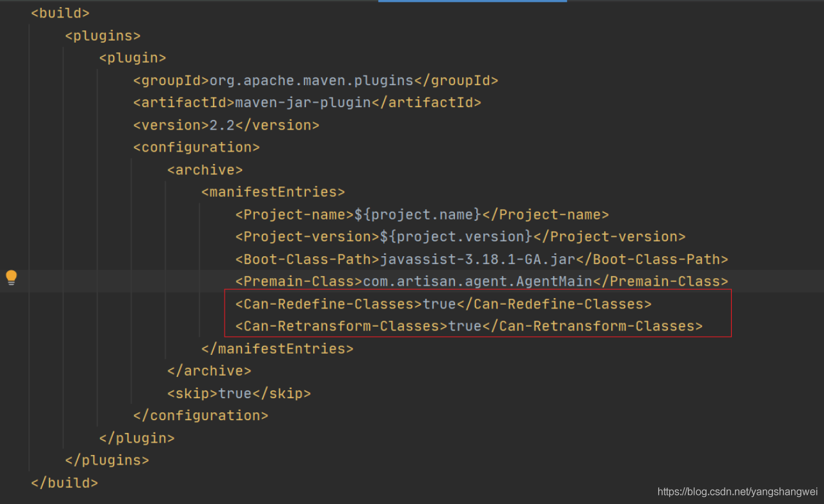The height and width of the screenshot is (504, 824).
Task: Click the closing manifestEntries tag
Action: point(277,348)
